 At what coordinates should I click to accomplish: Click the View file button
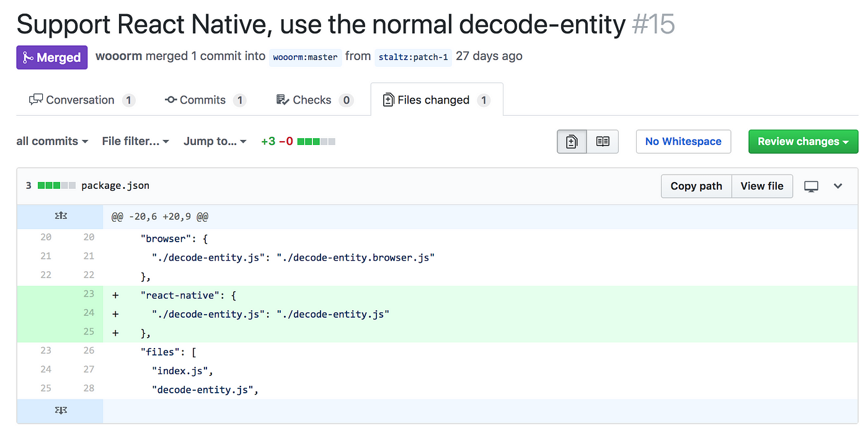(x=762, y=186)
